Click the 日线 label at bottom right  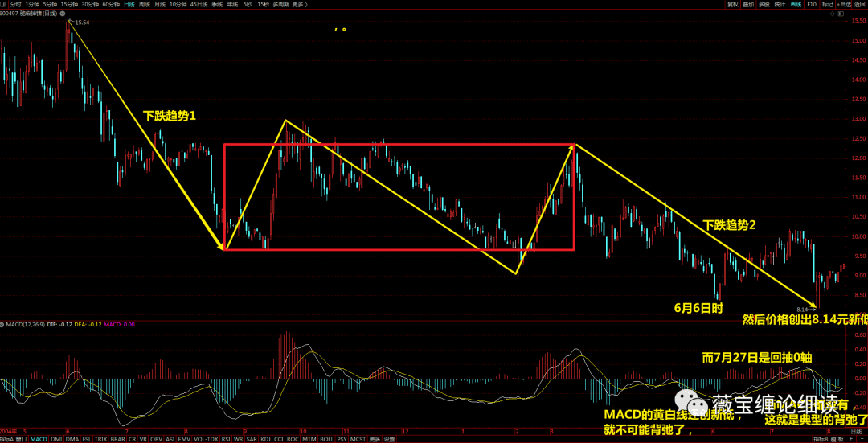tap(857, 431)
